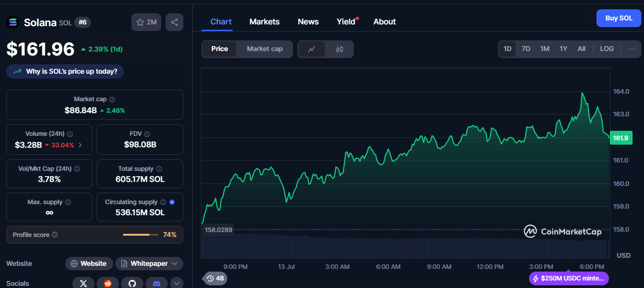
Task: Click the Market cap info icon
Action: click(112, 100)
